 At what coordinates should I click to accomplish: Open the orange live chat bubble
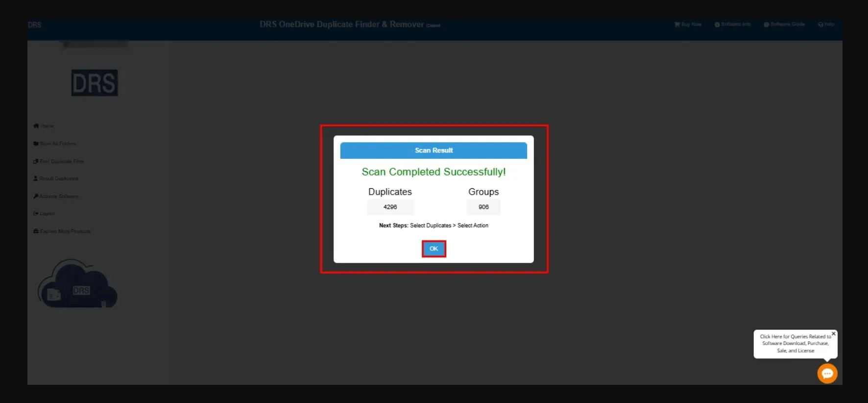point(827,374)
